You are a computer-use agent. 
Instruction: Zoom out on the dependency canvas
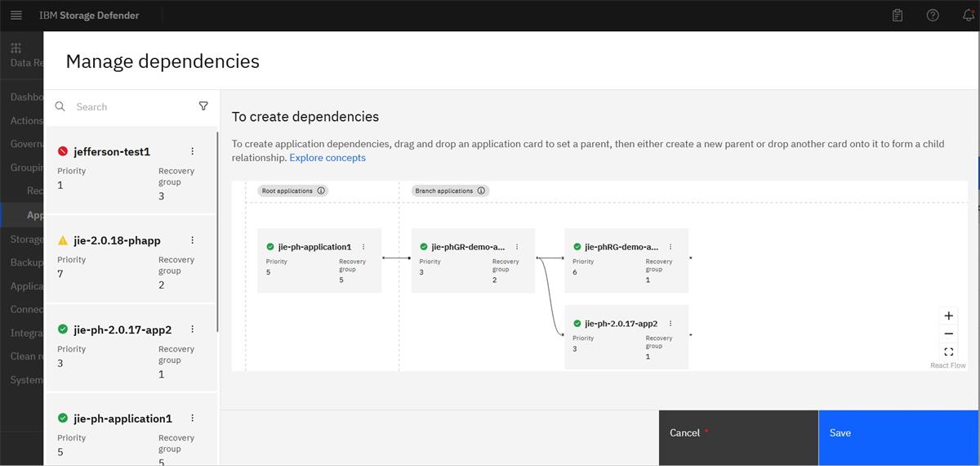pyautogui.click(x=948, y=334)
